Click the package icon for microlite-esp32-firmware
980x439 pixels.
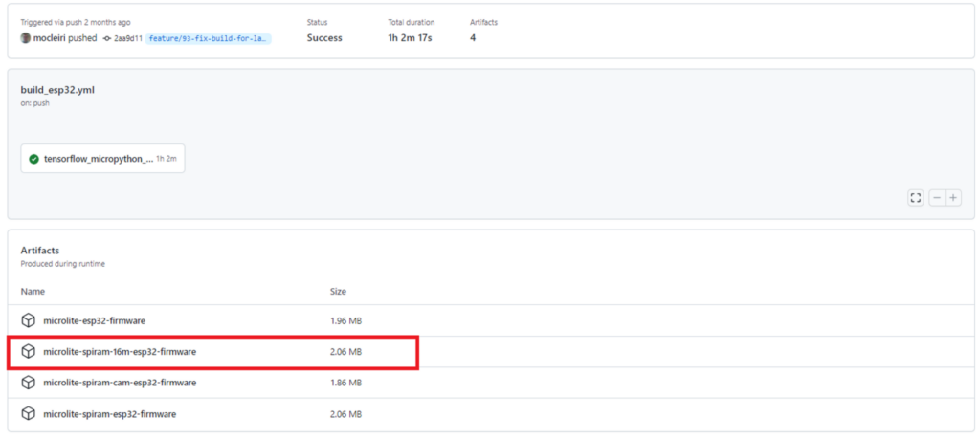pos(28,321)
